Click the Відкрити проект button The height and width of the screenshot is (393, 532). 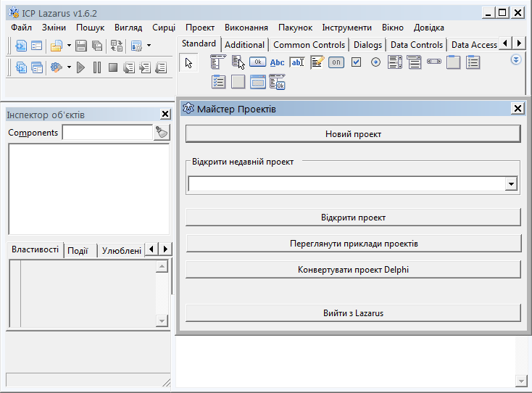353,218
